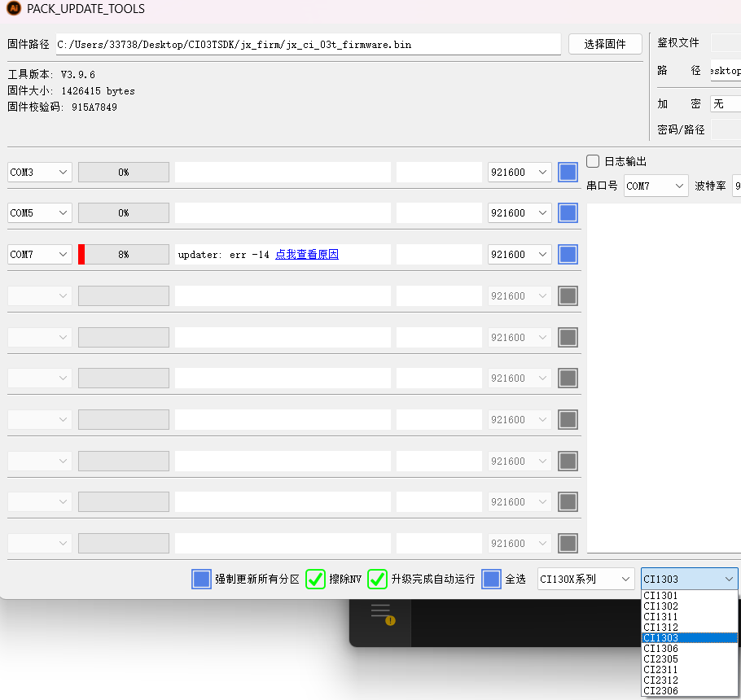741x700 pixels.
Task: Click the 选择固件 firmware select button
Action: 605,44
